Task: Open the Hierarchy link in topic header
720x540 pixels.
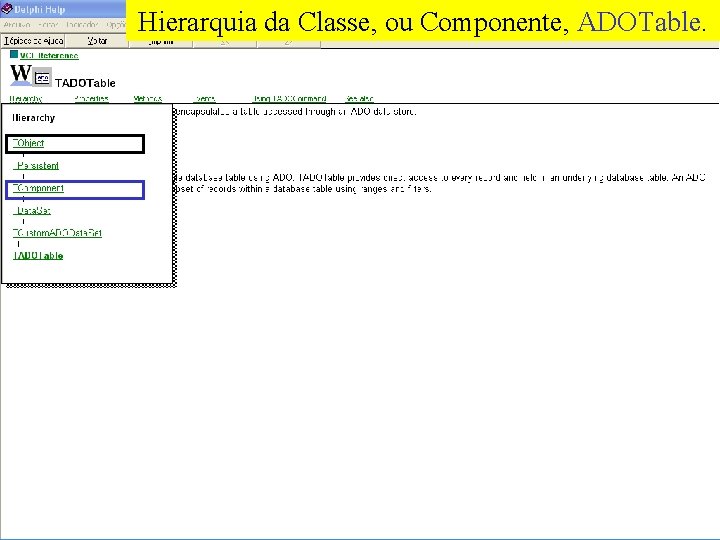Action: 26,98
